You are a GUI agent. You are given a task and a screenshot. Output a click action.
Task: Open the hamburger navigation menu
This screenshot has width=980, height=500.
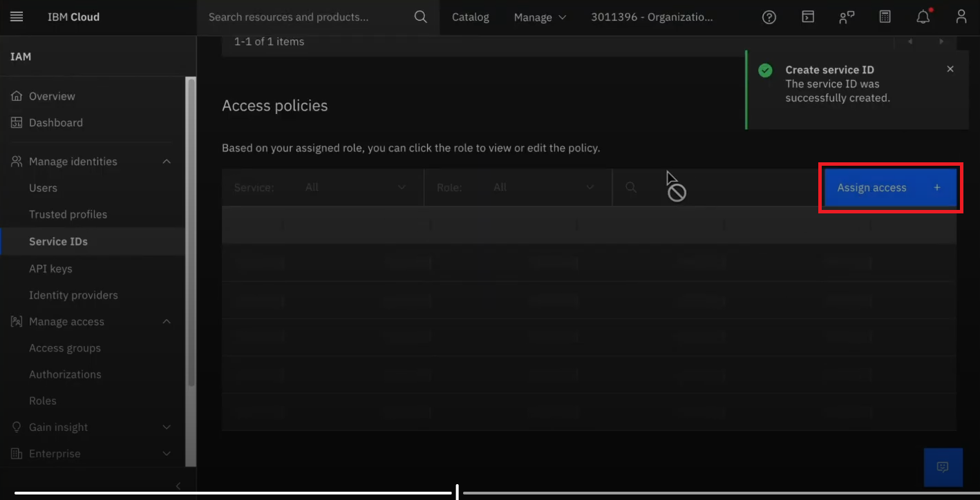point(17,17)
